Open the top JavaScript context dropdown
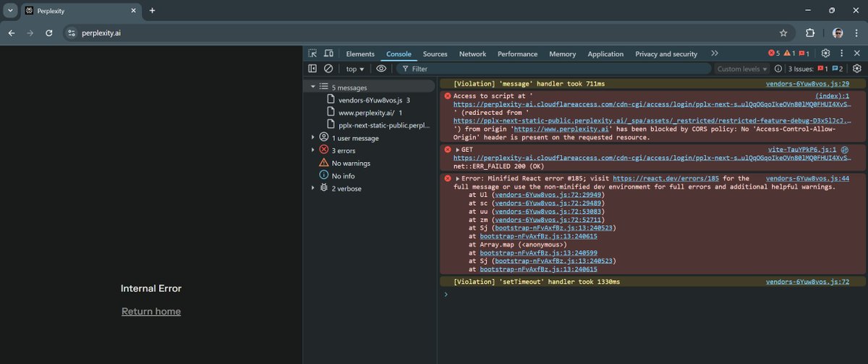 tap(355, 69)
